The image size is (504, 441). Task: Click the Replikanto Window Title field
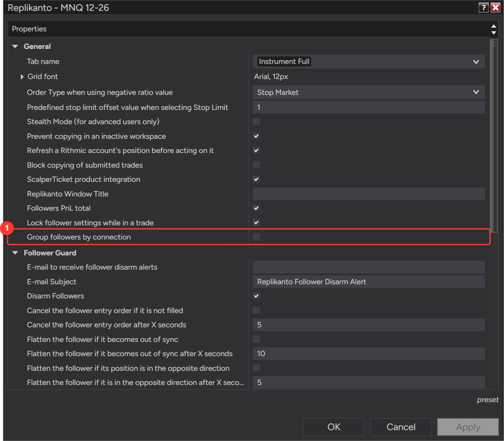coord(369,194)
